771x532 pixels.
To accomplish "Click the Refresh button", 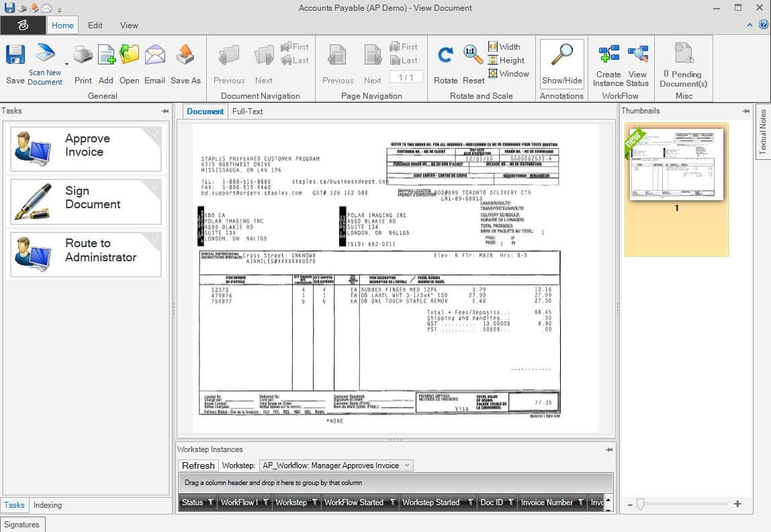I will click(x=198, y=465).
